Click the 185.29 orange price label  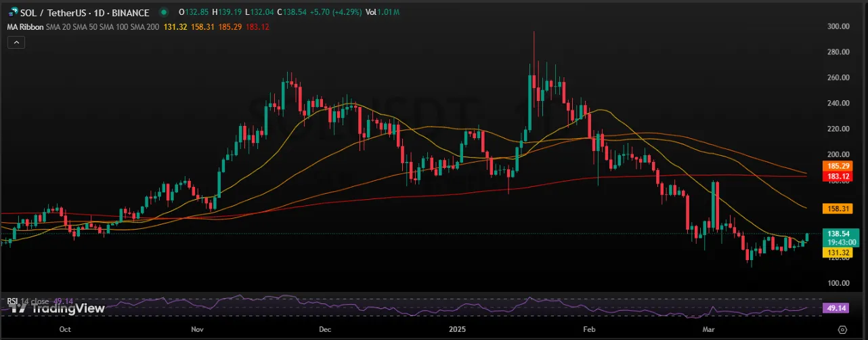pos(833,166)
